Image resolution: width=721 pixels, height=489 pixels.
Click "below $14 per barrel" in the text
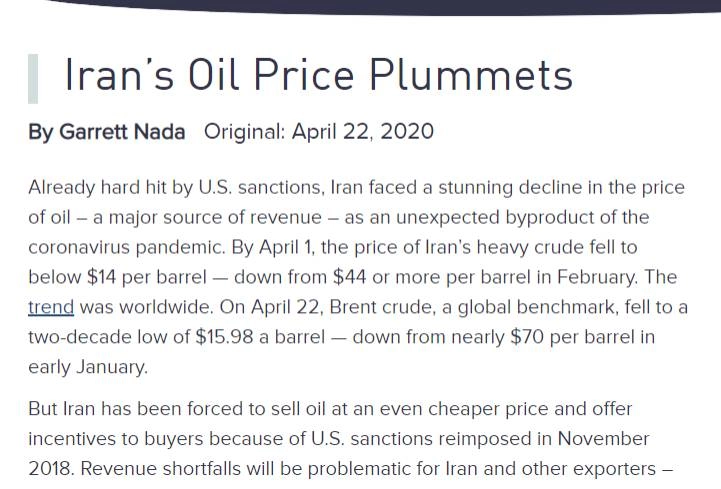112,277
